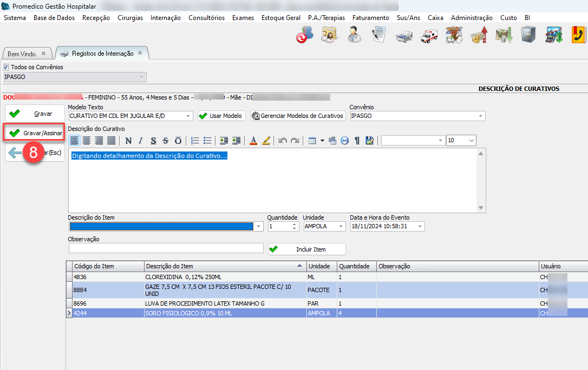Open the Faturamento menu
588x370 pixels.
(x=370, y=18)
